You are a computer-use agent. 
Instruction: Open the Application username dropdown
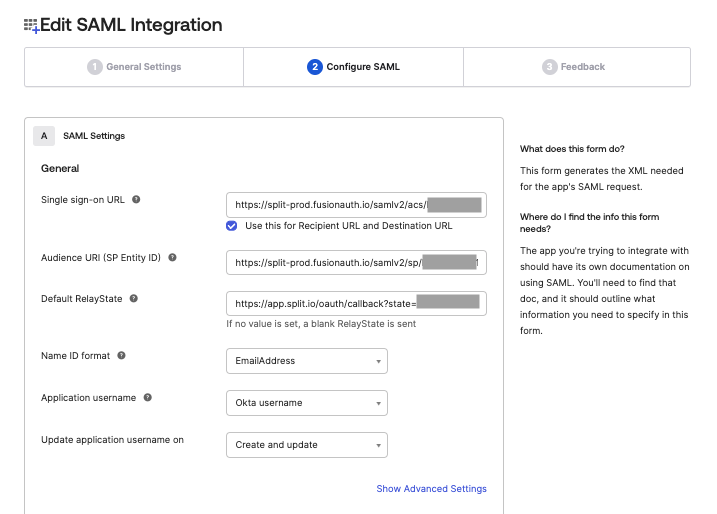coord(306,403)
